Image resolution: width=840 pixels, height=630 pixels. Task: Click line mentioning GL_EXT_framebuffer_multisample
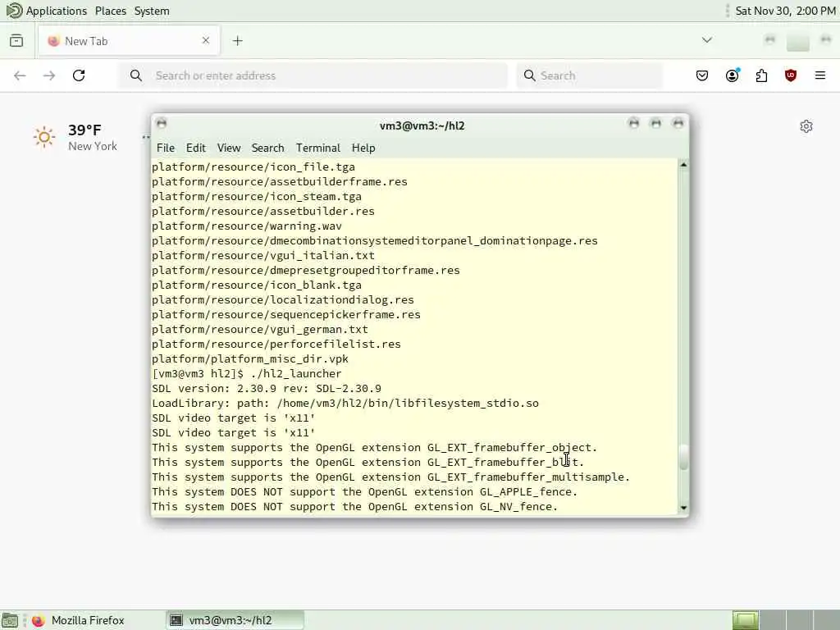(390, 477)
